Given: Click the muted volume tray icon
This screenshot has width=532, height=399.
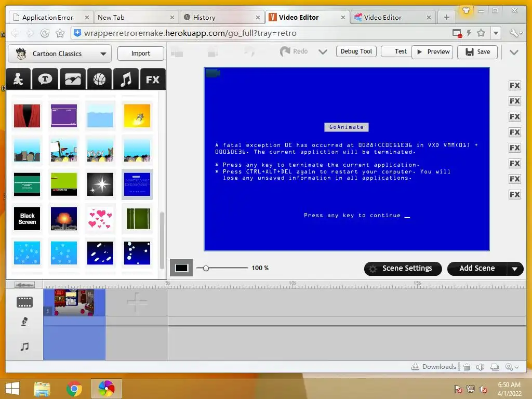Looking at the screenshot, I should click(483, 389).
